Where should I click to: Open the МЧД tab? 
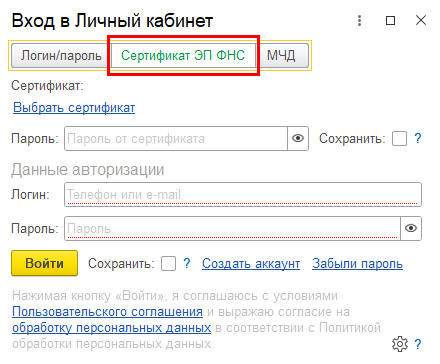[282, 55]
